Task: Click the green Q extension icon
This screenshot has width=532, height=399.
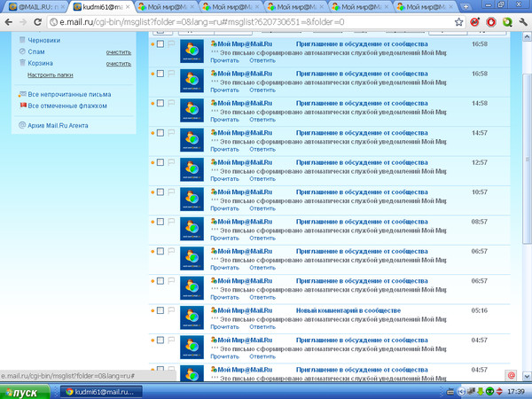Action: point(507,22)
